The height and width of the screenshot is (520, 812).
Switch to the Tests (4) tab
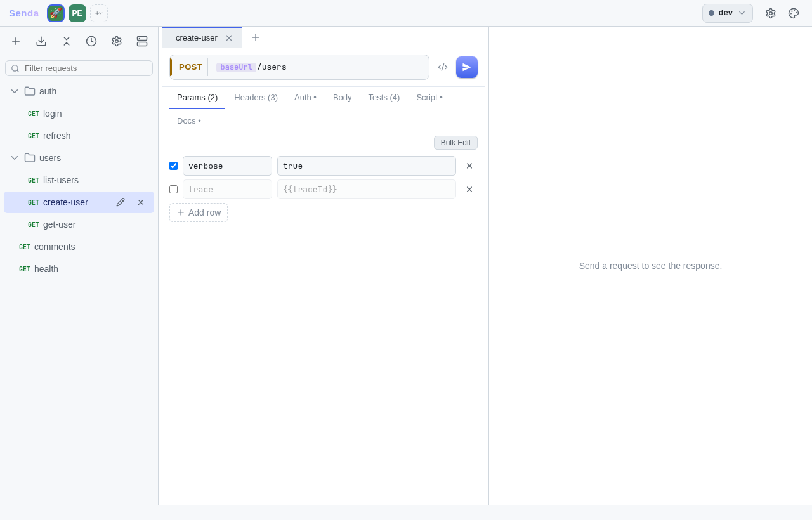coord(384,98)
